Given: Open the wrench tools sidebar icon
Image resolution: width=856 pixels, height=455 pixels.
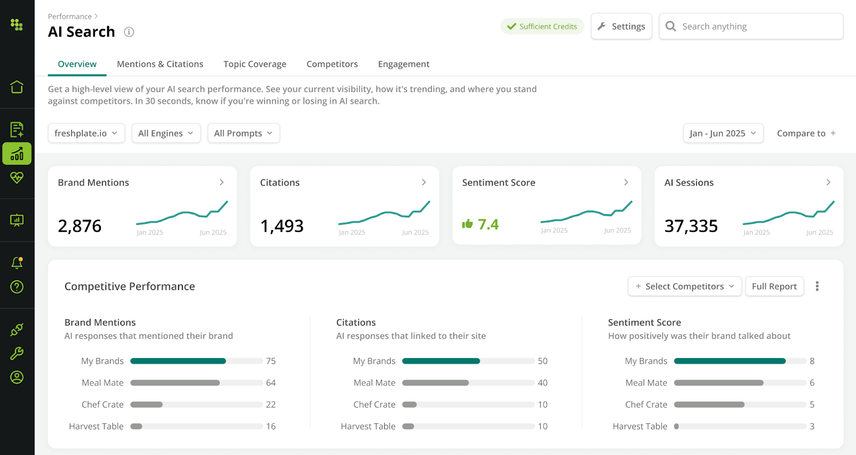Looking at the screenshot, I should coord(17,353).
